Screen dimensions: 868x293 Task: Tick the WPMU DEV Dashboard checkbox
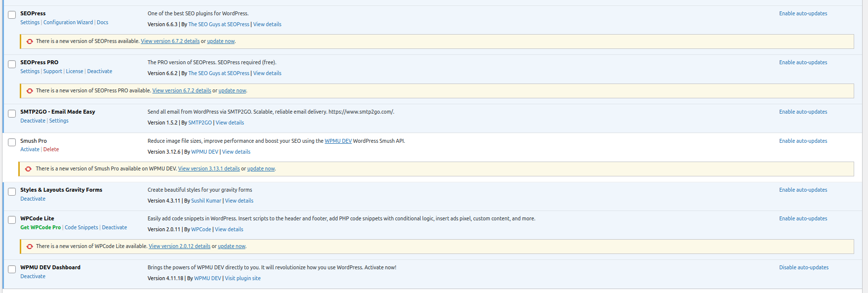click(x=12, y=269)
